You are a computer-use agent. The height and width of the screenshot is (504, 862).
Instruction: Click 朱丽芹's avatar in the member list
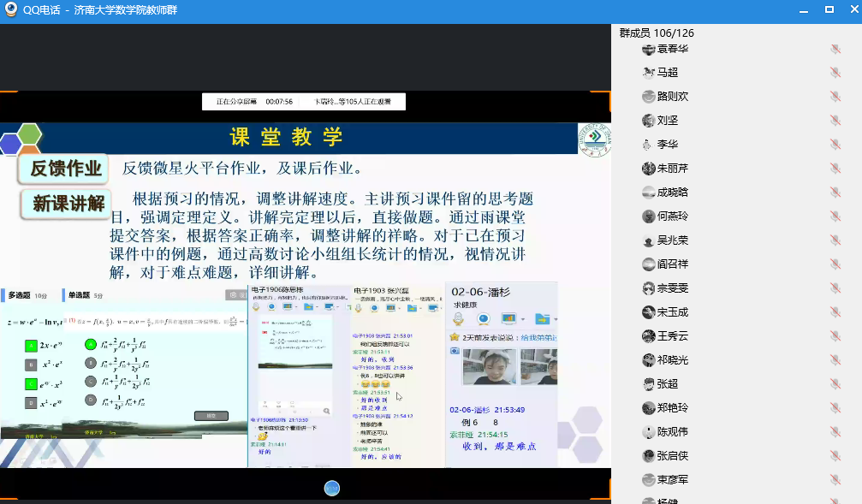649,169
